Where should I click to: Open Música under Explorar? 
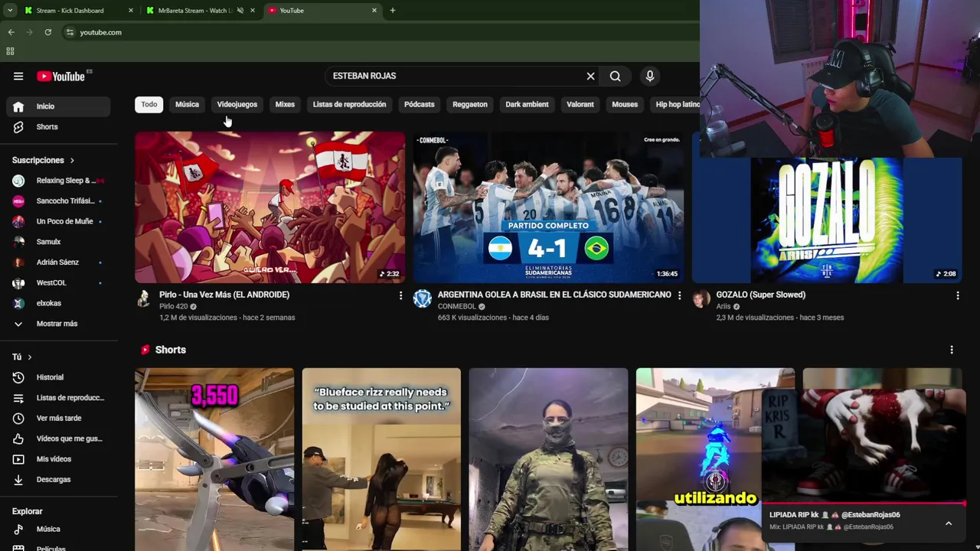pos(58,529)
